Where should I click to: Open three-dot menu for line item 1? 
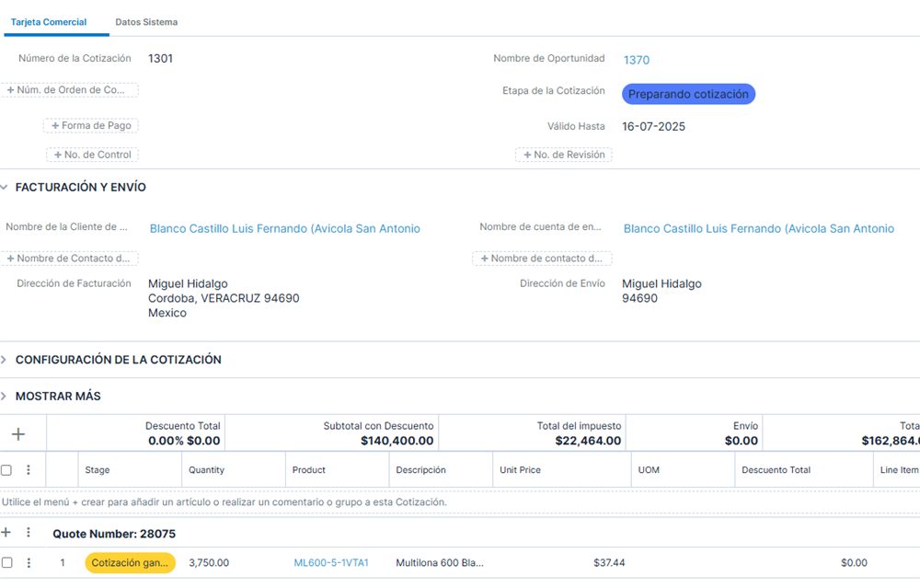click(x=29, y=563)
